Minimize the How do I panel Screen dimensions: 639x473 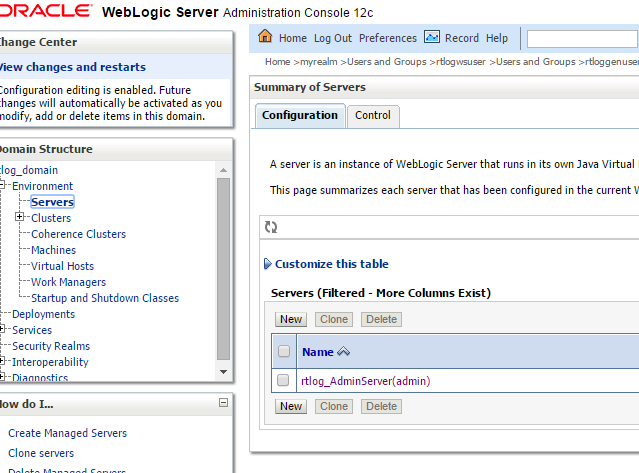223,403
